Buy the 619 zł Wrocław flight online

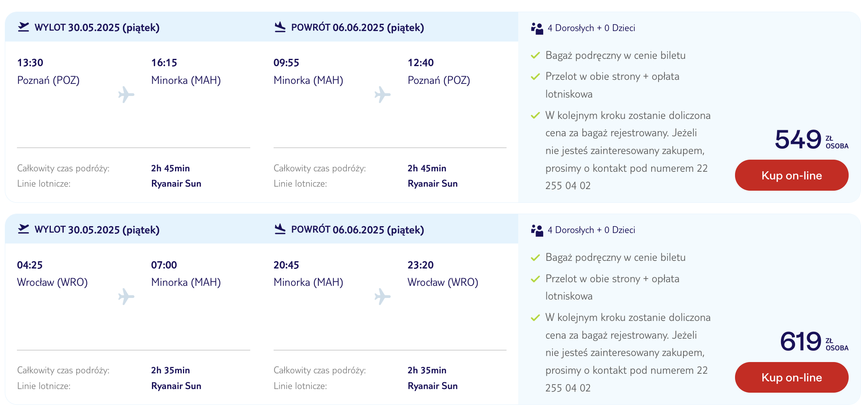(x=791, y=377)
